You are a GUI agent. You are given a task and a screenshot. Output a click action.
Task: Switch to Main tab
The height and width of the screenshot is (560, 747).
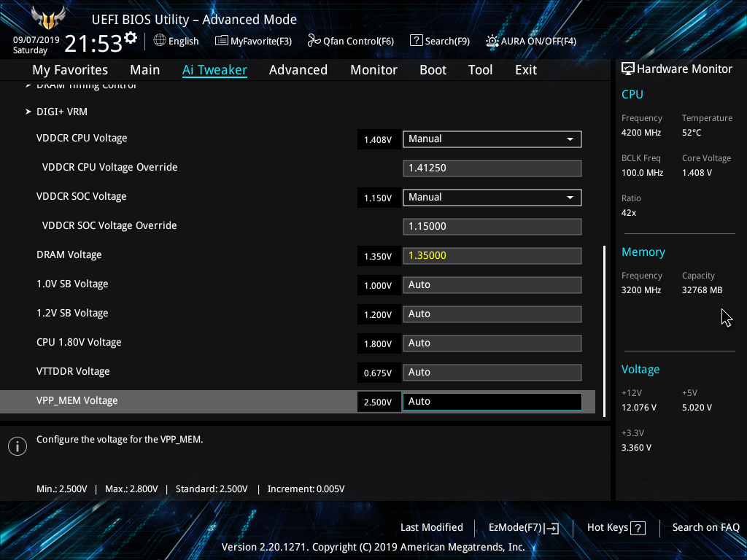pos(145,70)
